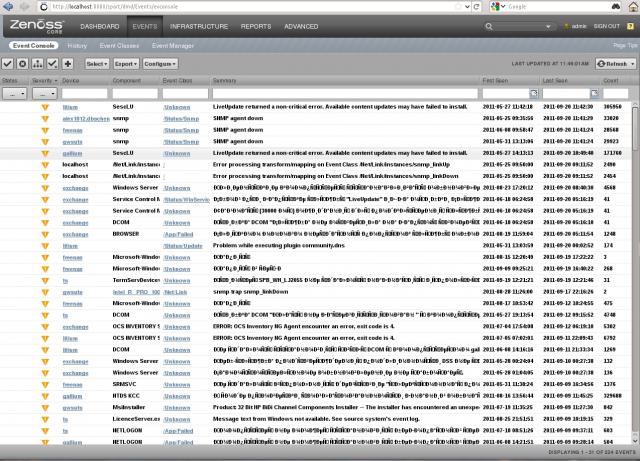The height and width of the screenshot is (461, 640).
Task: Click the Close events circle-X icon
Action: tap(22, 64)
